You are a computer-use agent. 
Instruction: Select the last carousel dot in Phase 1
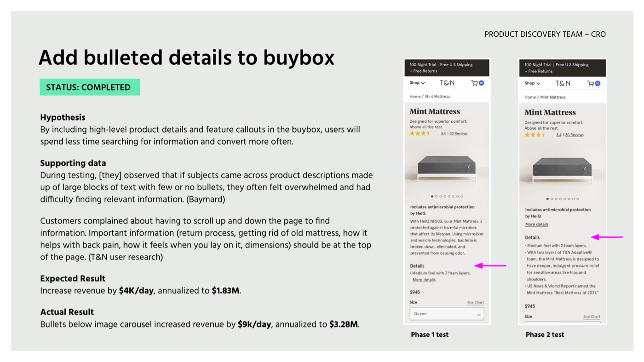462,196
